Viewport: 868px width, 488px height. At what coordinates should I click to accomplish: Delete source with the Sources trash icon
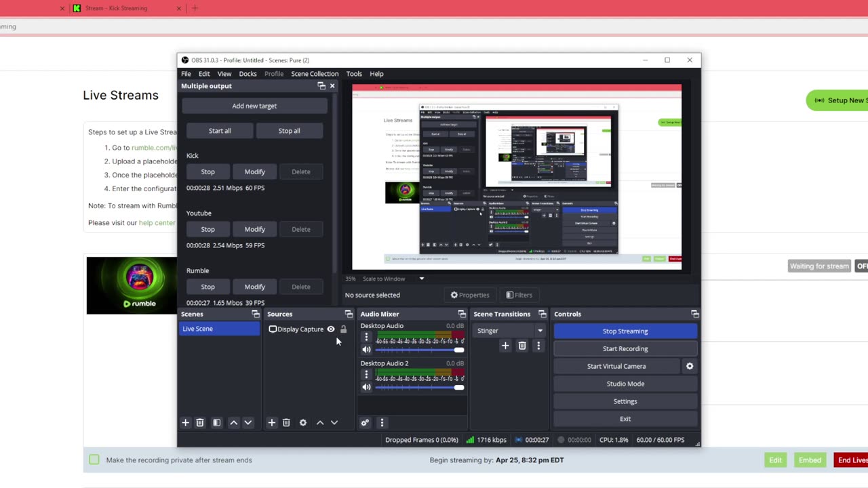pos(286,422)
